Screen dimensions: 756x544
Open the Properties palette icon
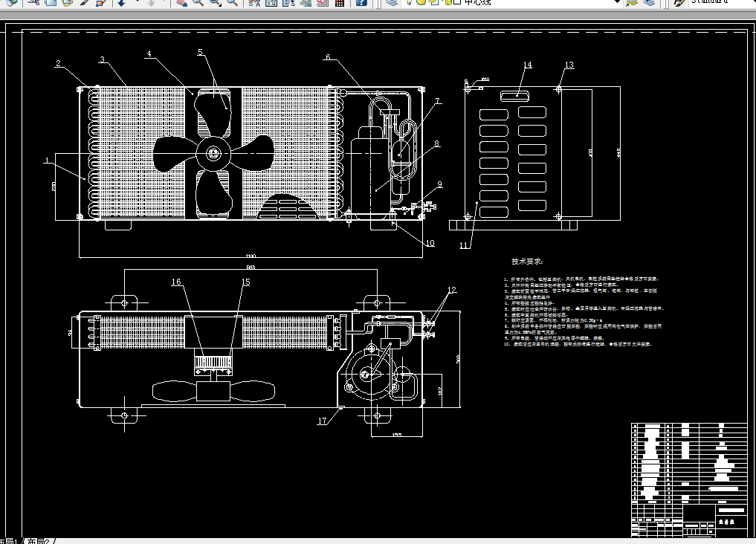click(x=254, y=2)
